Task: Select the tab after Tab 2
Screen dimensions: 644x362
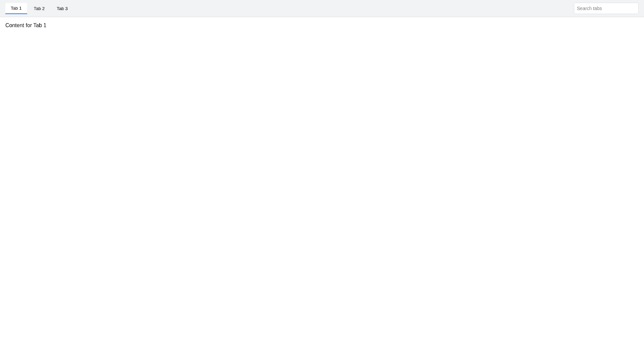Action: pos(62,8)
